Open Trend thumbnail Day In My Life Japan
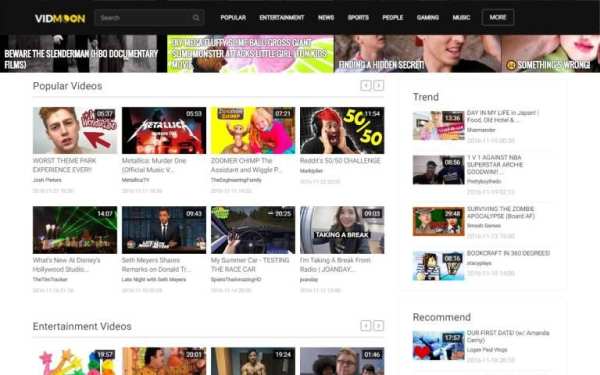Screen dimensions: 600x375 tap(439, 126)
